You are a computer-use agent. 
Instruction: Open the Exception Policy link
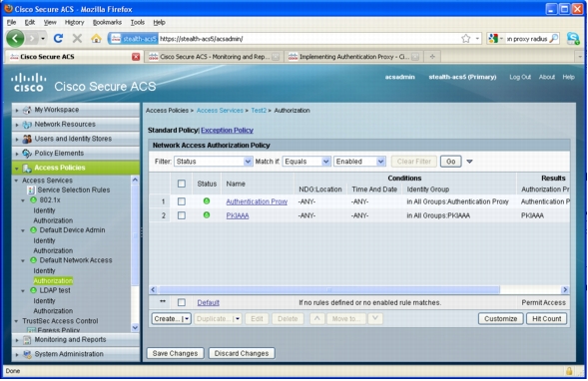tap(227, 131)
